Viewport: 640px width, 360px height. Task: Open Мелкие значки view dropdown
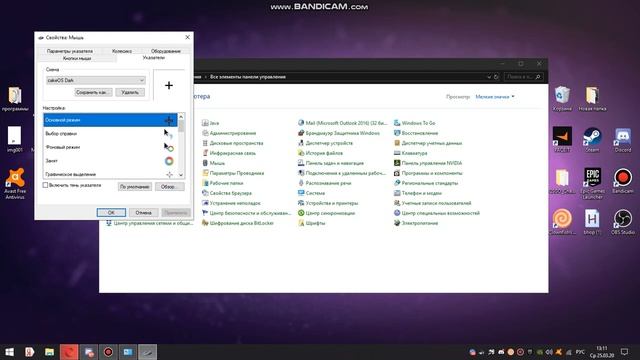click(x=495, y=97)
